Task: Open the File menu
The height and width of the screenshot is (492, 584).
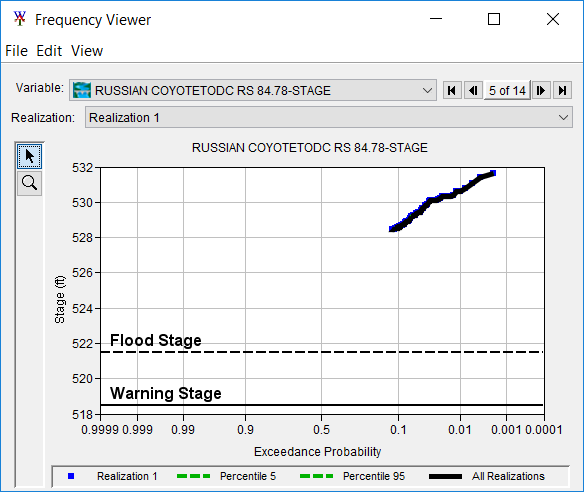Action: [x=16, y=51]
